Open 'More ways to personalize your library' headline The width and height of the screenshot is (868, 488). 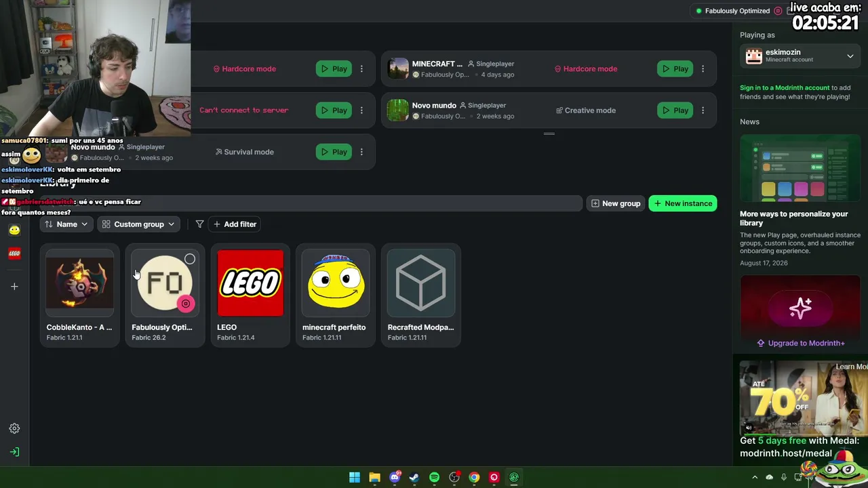(794, 218)
